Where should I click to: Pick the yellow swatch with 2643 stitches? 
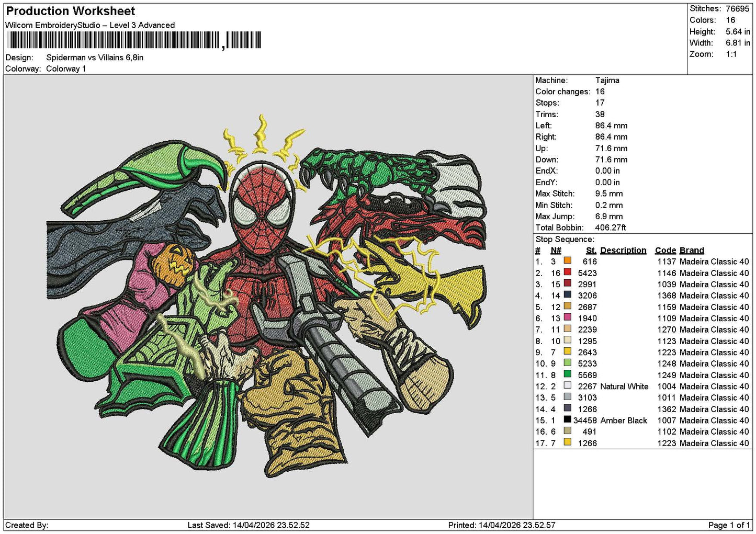(567, 352)
